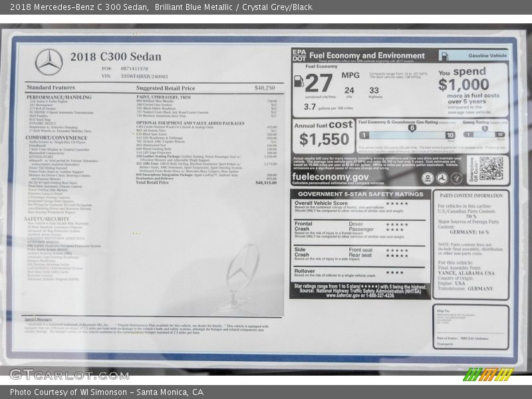Screen dimensions: 532x399
Task: Click the Smog Rating scale bar
Action: click(484, 135)
